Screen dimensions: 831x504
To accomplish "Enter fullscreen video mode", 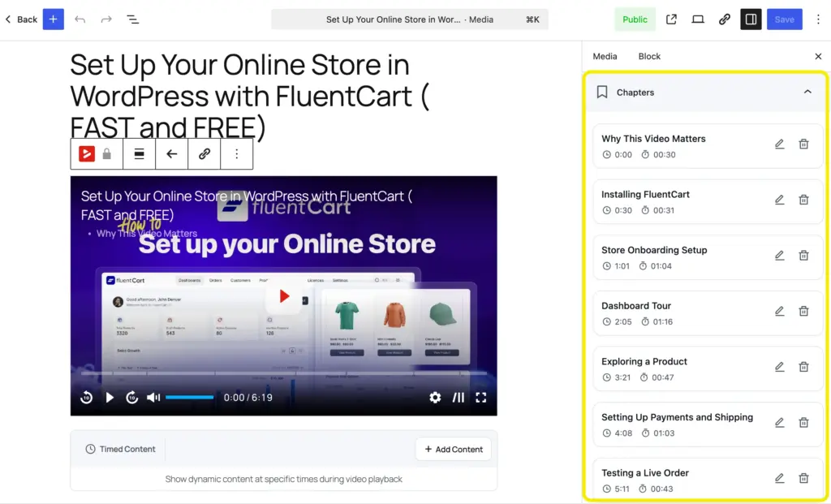I will pyautogui.click(x=480, y=397).
